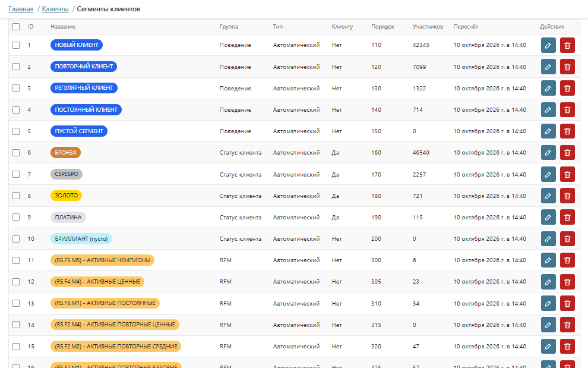This screenshot has height=368, width=588.
Task: Edit the ПОВТОРНЫЙ КЛИЕНТ segment
Action: (x=548, y=67)
